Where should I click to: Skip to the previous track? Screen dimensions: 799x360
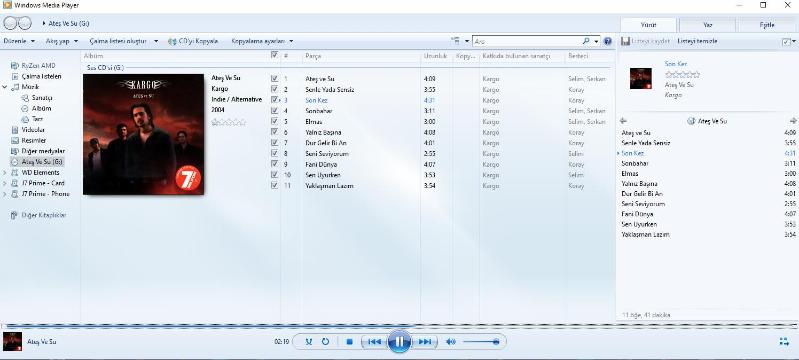coord(375,342)
